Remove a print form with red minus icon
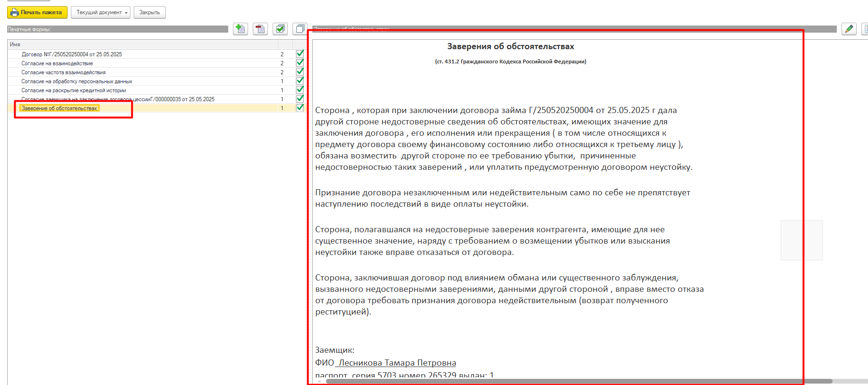868x385 pixels. click(260, 29)
